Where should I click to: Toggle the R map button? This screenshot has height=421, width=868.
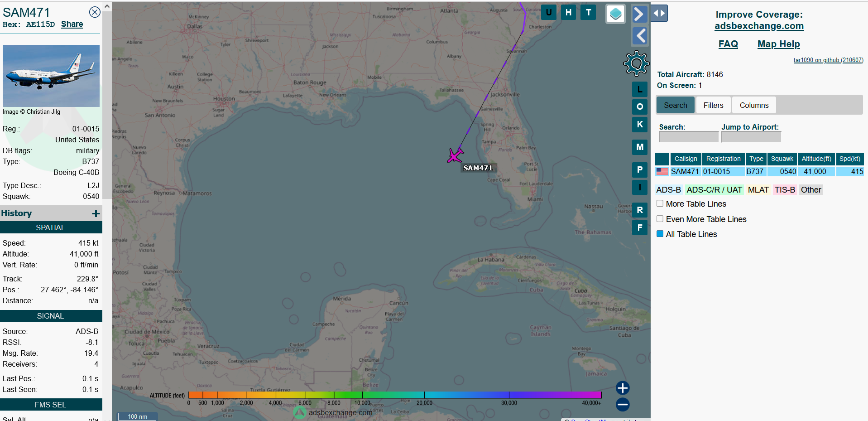point(640,210)
